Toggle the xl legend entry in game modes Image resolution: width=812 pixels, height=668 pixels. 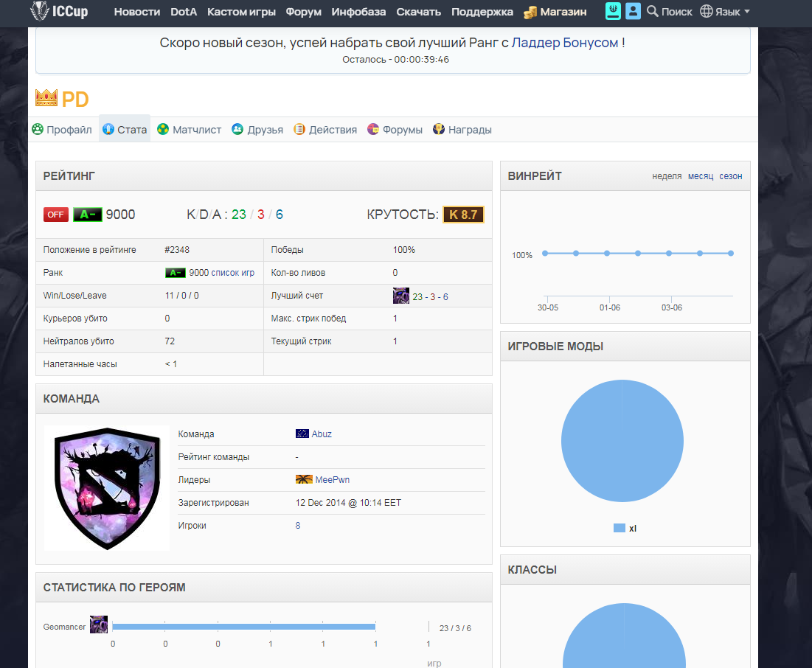(625, 528)
